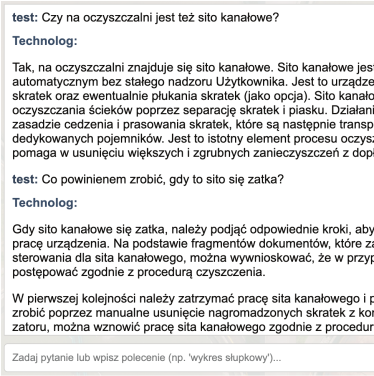This screenshot has width=374, height=376.
Task: Click the line "postępować zgodnie z procedurą czyszczenia."
Action: coord(139,272)
